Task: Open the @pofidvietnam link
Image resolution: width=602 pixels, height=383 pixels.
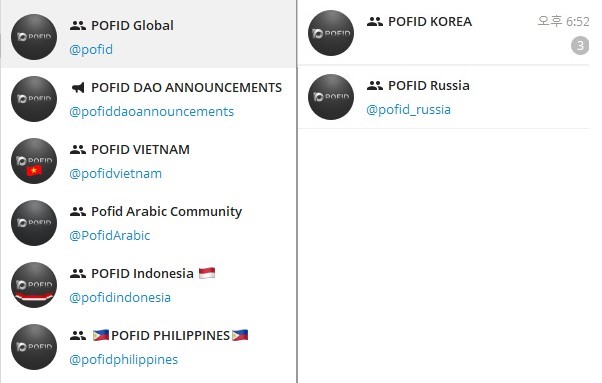Action: tap(116, 174)
